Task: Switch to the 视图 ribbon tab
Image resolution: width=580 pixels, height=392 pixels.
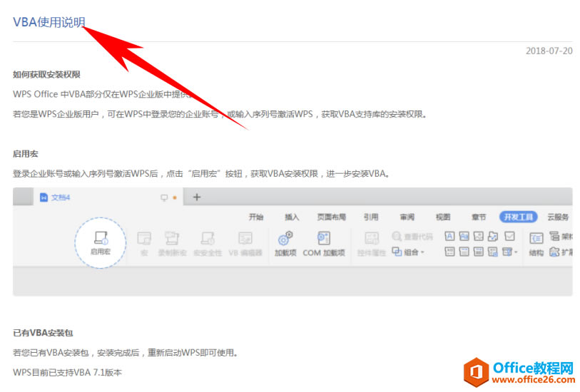Action: point(443,217)
